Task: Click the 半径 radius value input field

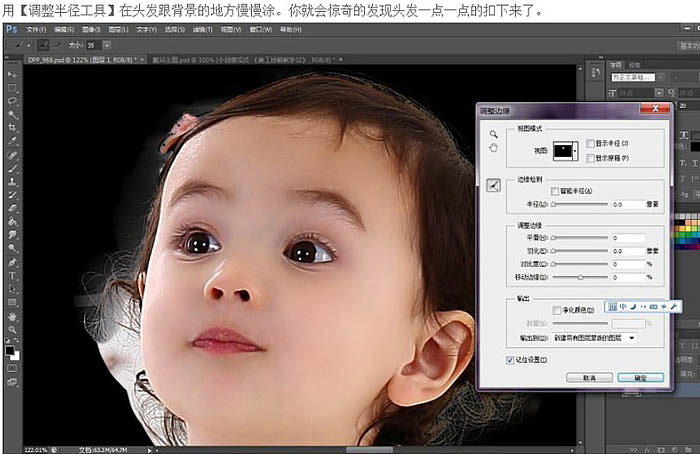Action: point(628,204)
